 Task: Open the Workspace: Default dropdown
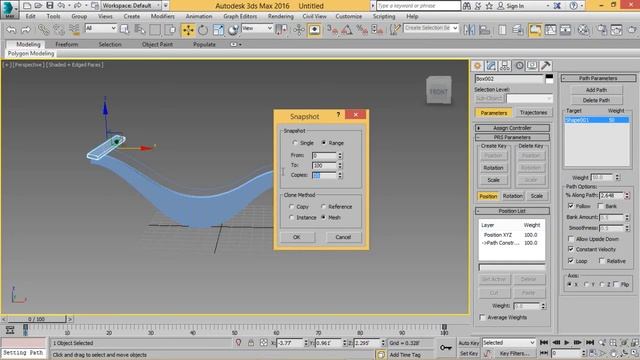coord(131,5)
